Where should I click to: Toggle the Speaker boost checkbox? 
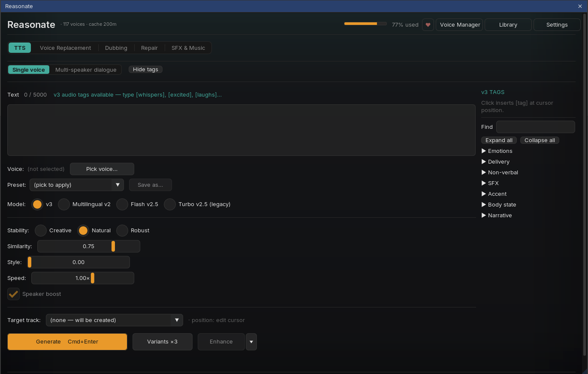point(14,294)
